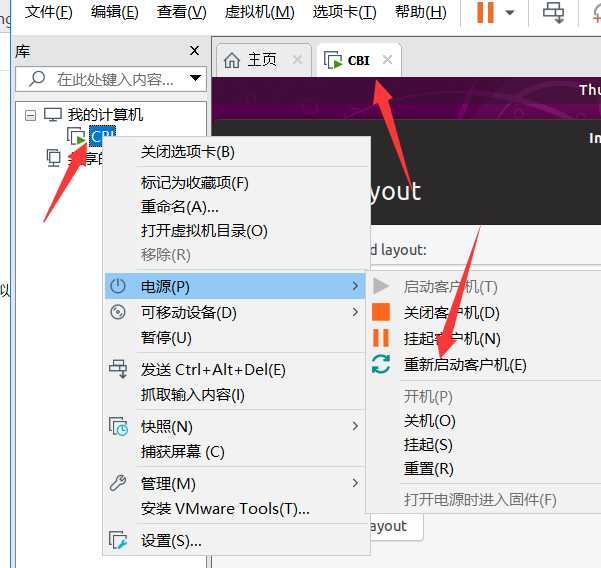Viewport: 601px width, 568px height.
Task: Open the 虚拟机(M) menu
Action: pos(259,12)
